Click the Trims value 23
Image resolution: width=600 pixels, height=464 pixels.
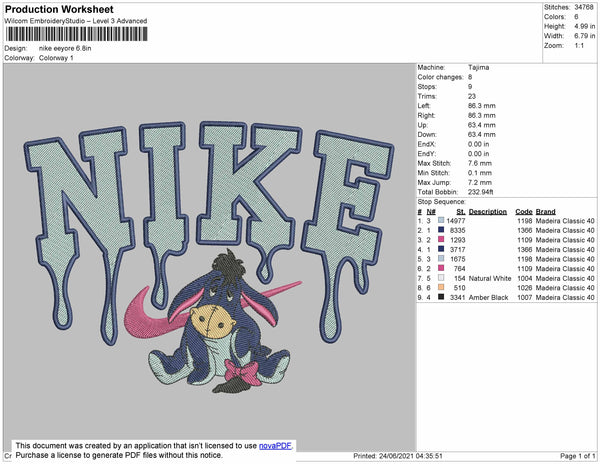coord(472,96)
